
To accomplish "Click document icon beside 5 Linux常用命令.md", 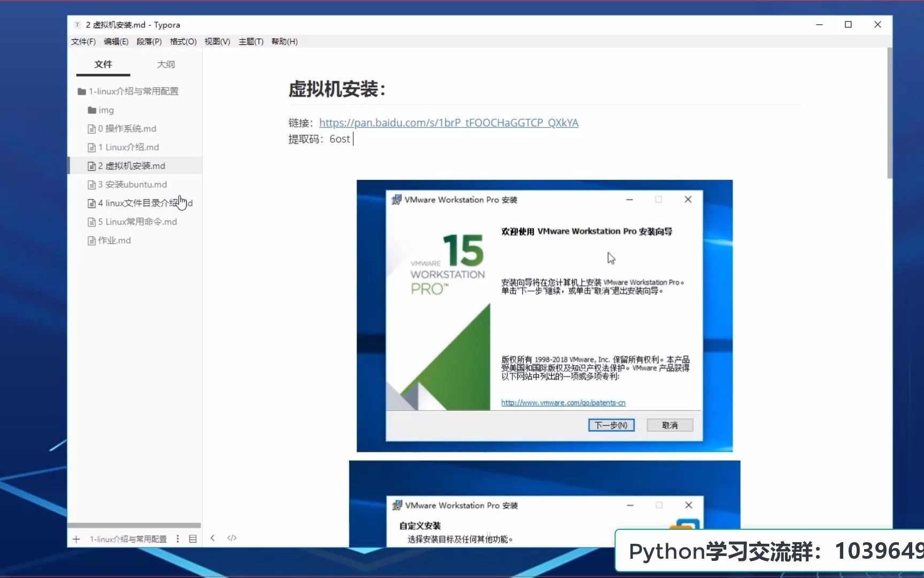I will coord(91,222).
